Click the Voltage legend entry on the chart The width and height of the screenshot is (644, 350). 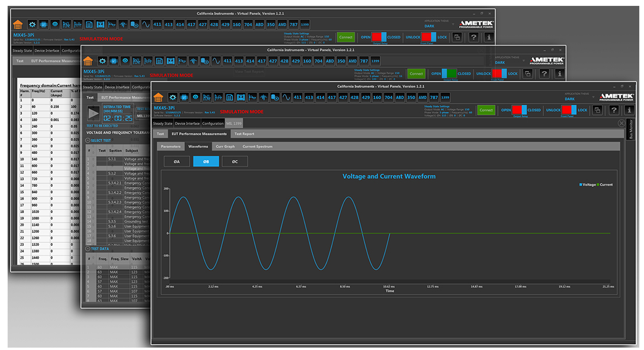(x=587, y=185)
